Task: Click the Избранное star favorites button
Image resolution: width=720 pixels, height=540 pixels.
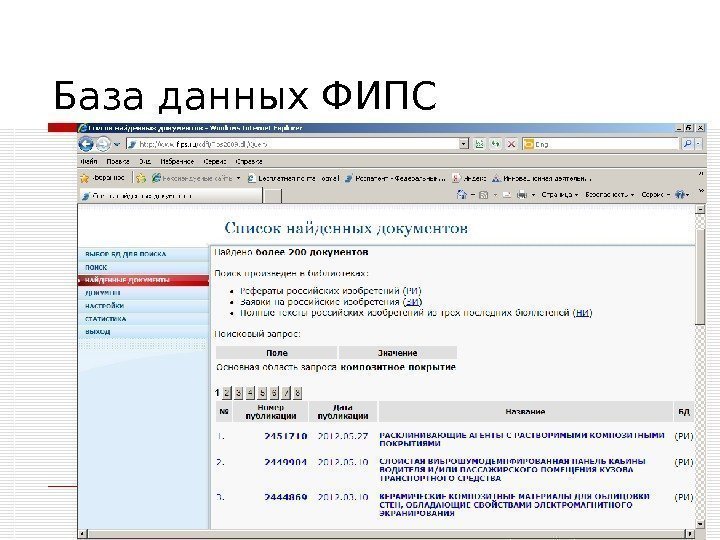Action: click(102, 178)
